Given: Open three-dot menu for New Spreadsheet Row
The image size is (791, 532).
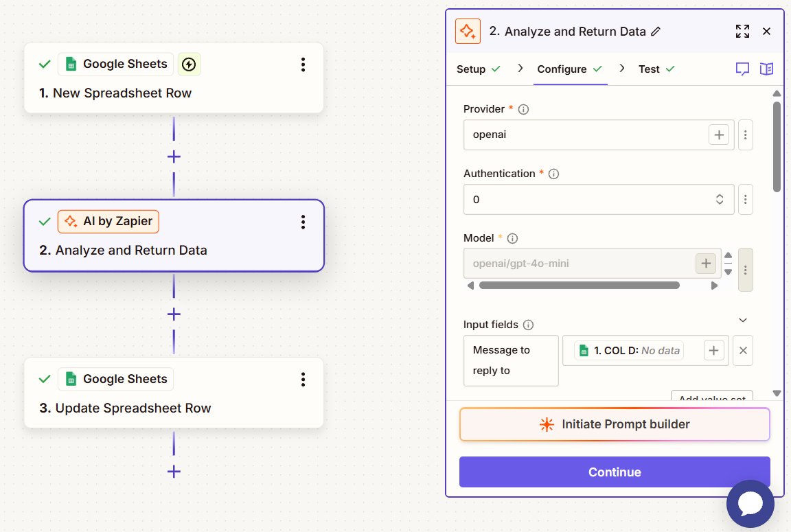Looking at the screenshot, I should coord(303,65).
